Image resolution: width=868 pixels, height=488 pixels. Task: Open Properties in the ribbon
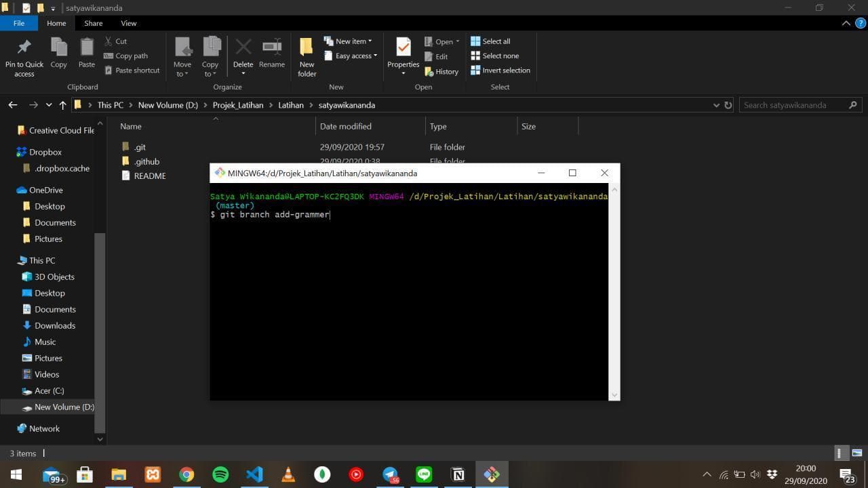point(403,49)
